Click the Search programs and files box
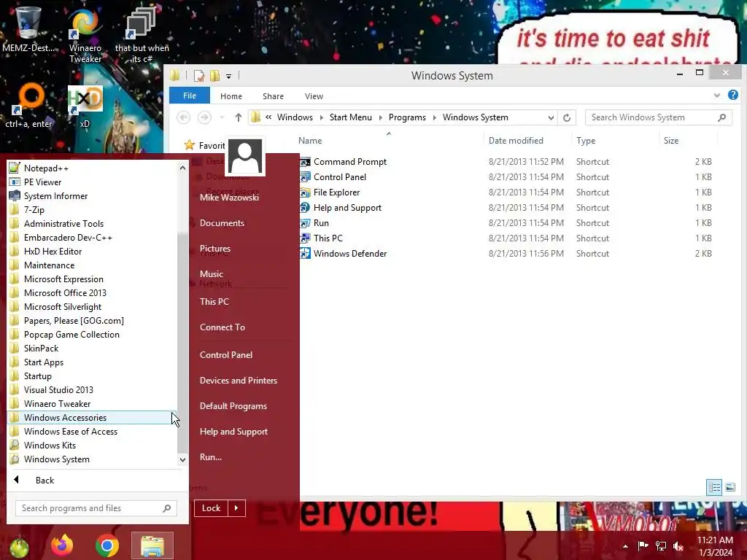The width and height of the screenshot is (747, 560). coord(96,508)
